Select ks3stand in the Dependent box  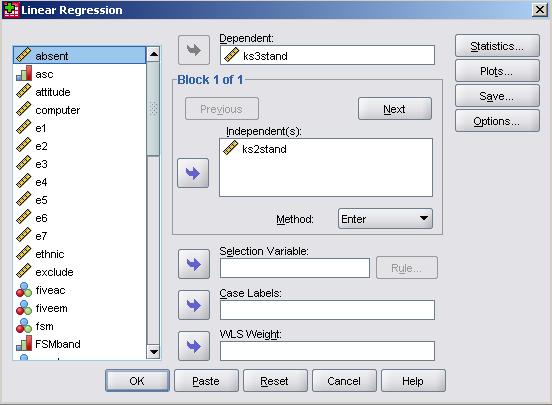coord(327,55)
